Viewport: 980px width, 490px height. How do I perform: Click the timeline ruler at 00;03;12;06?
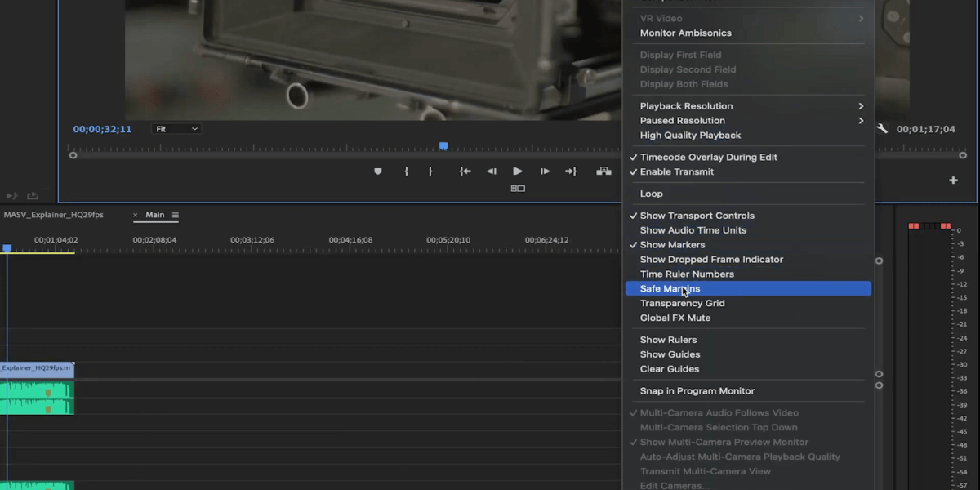(x=252, y=240)
